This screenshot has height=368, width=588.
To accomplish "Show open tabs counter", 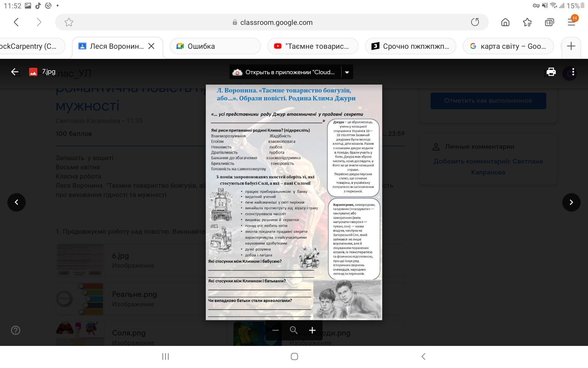I will pos(549,22).
